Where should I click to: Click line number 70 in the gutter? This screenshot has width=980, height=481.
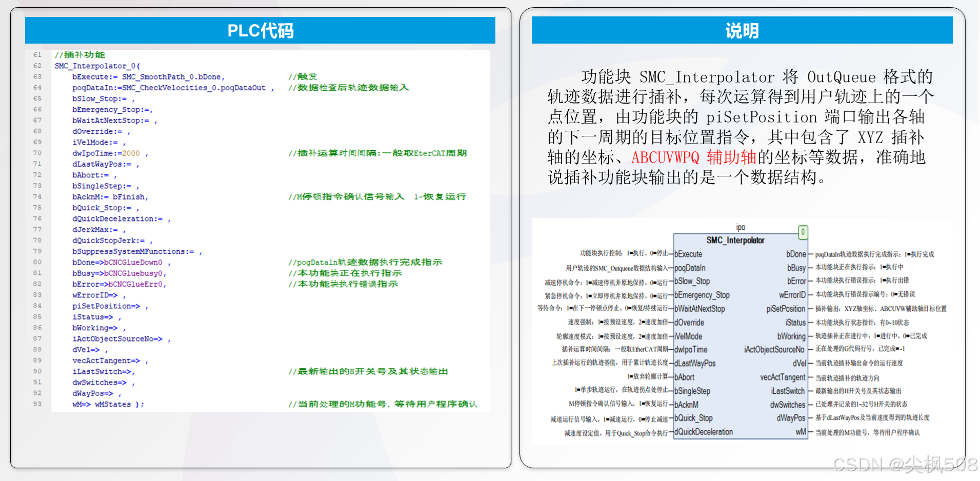pyautogui.click(x=37, y=153)
